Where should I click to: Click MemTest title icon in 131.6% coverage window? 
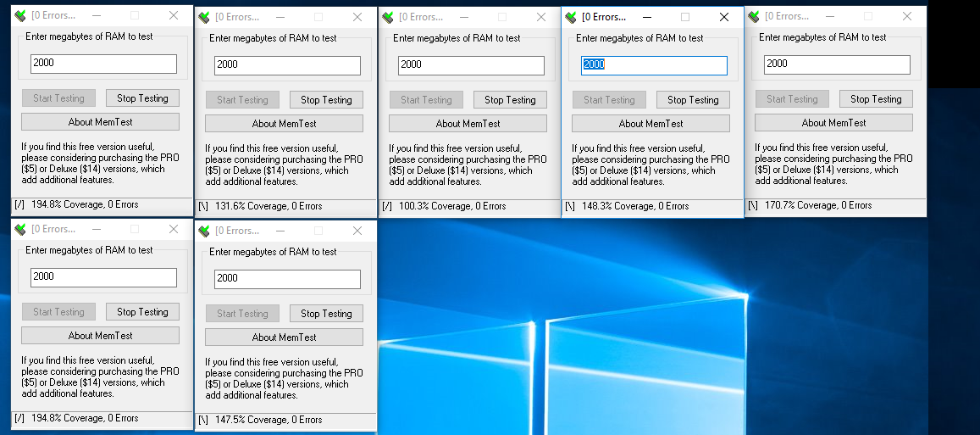click(204, 17)
